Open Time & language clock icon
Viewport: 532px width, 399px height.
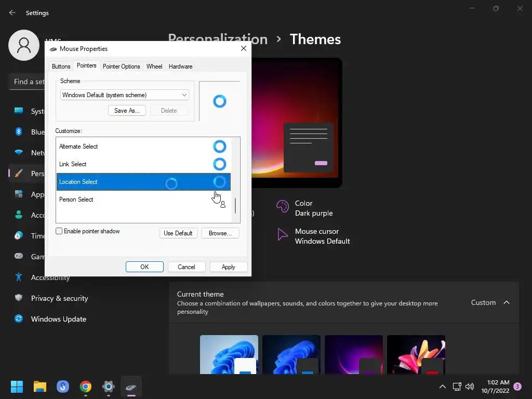(19, 235)
